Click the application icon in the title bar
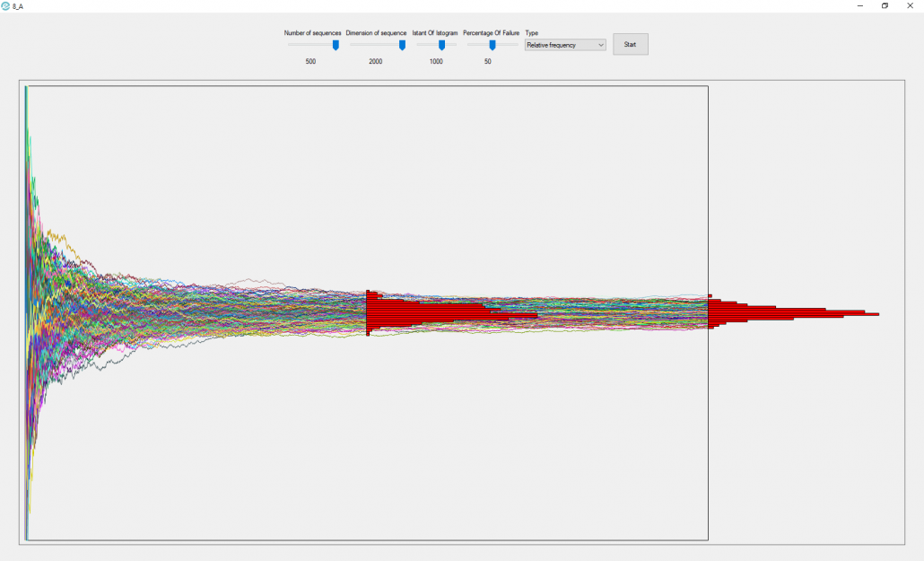The image size is (924, 561). pyautogui.click(x=6, y=5)
